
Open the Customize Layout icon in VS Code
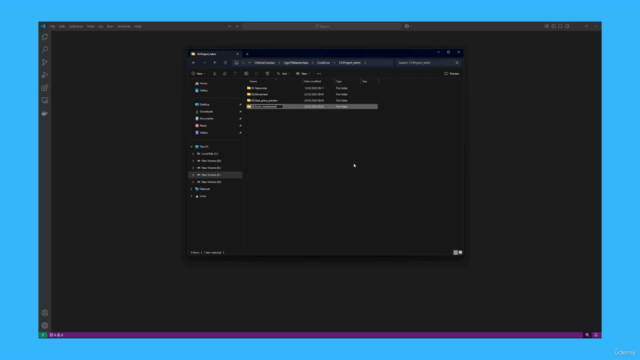[x=547, y=26]
